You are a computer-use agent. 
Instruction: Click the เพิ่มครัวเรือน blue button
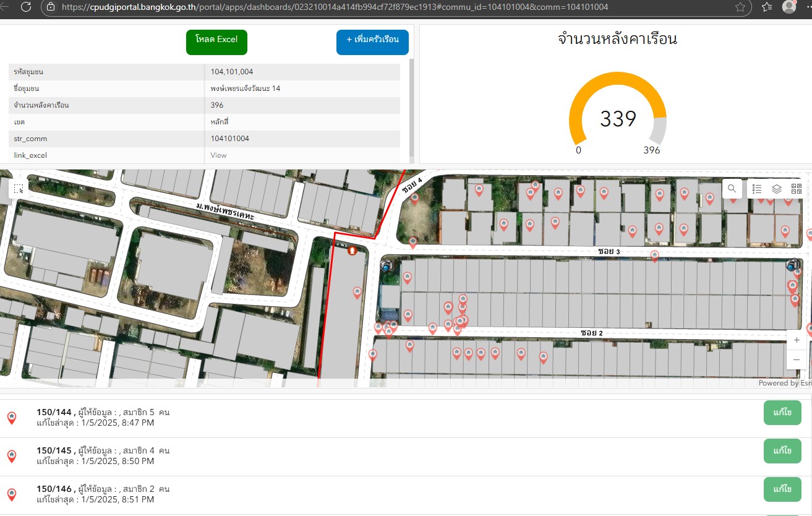[372, 42]
